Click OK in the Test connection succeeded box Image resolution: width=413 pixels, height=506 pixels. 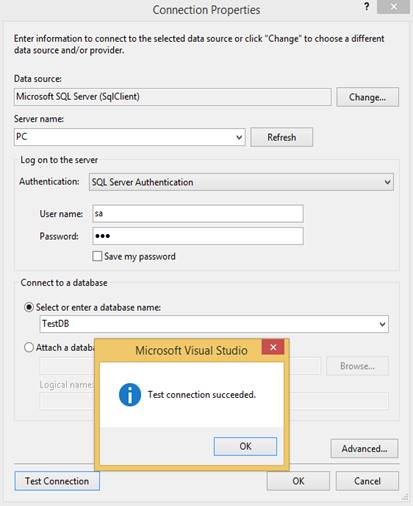[245, 446]
